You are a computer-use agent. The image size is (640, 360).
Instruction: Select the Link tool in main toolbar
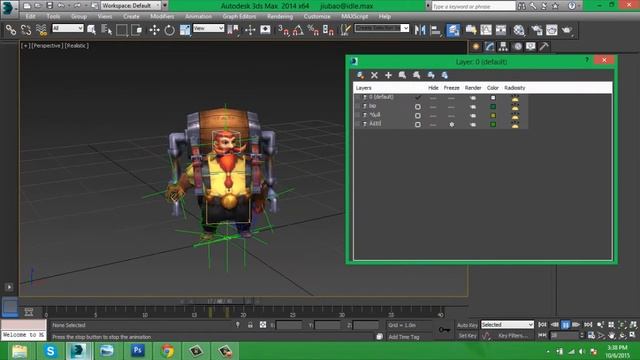point(11,30)
